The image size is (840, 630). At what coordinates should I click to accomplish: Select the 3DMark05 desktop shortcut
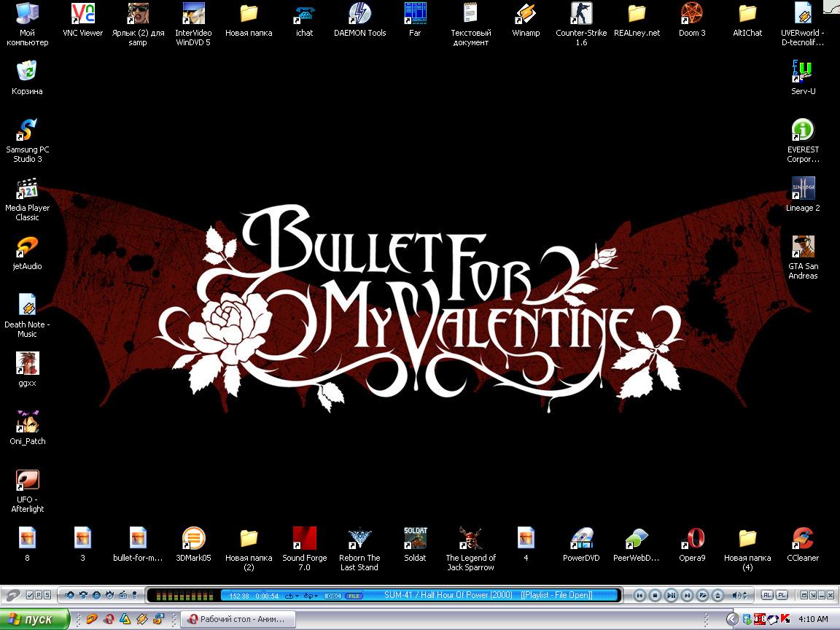click(193, 545)
